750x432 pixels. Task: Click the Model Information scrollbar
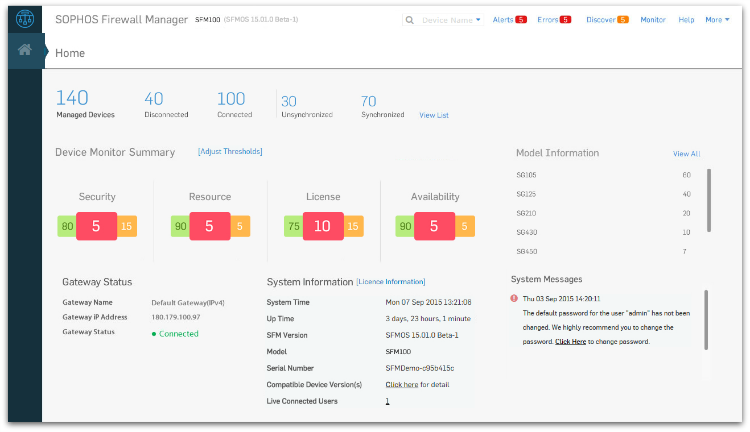[708, 200]
